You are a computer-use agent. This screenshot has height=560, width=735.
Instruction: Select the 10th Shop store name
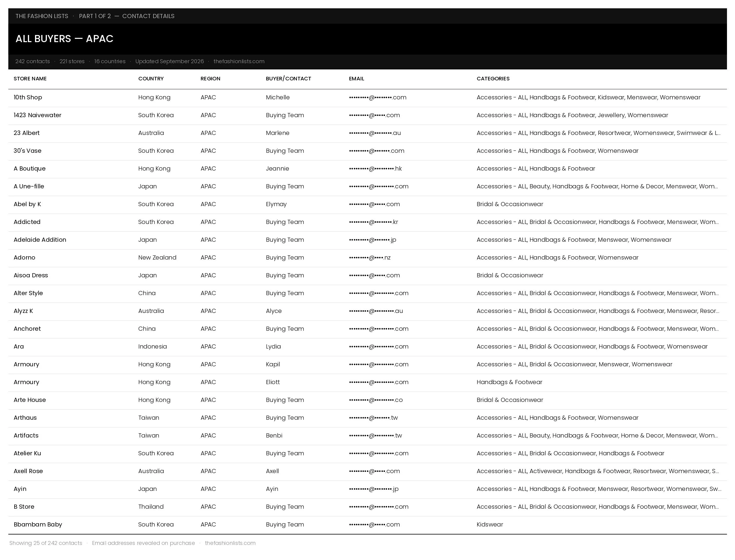(28, 97)
